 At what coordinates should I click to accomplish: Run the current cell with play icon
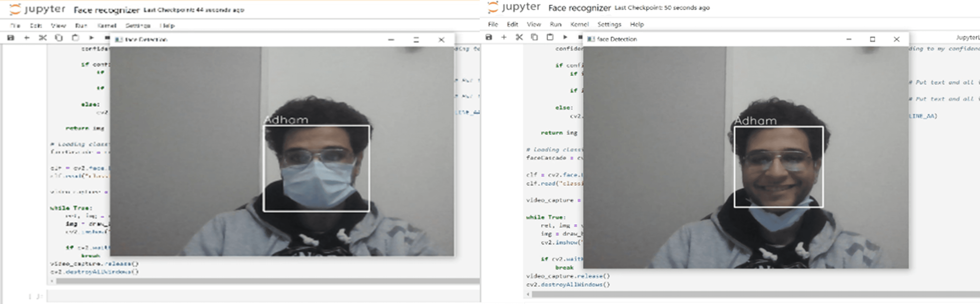(x=91, y=38)
